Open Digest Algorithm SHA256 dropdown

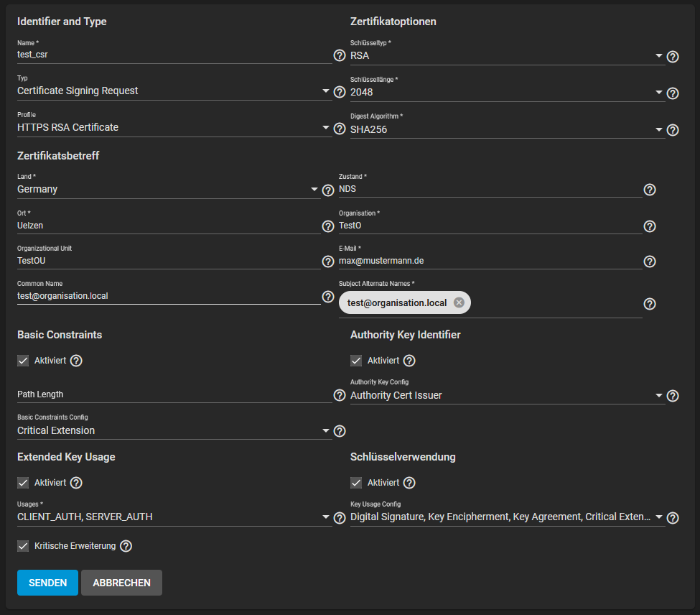(x=507, y=129)
